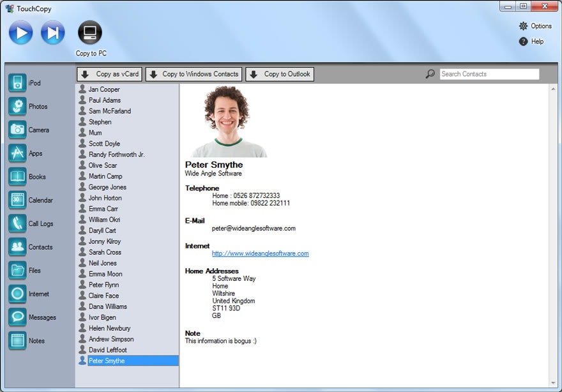The image size is (562, 392).
Task: Select contact Claire Face
Action: point(103,296)
